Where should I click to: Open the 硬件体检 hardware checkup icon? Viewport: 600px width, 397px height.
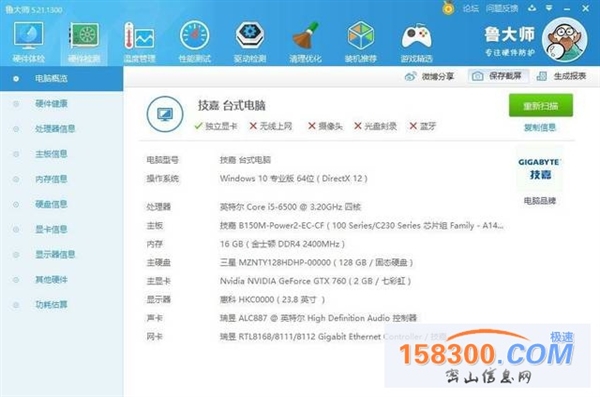(28, 41)
